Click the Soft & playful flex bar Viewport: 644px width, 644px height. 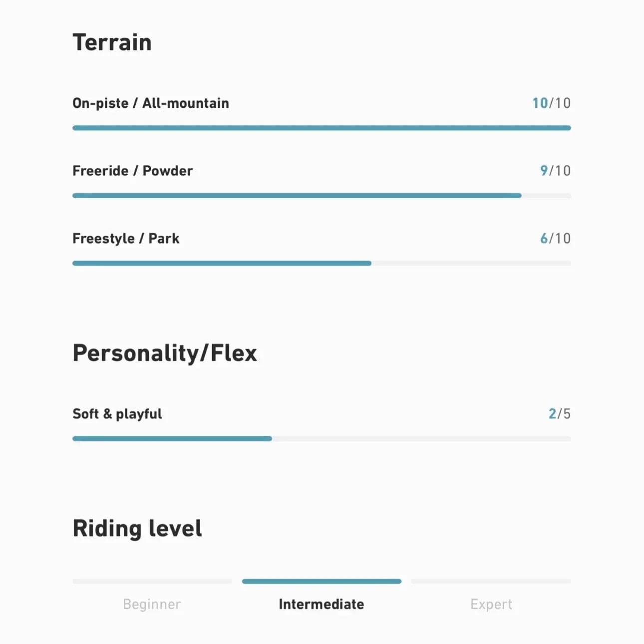tap(322, 439)
